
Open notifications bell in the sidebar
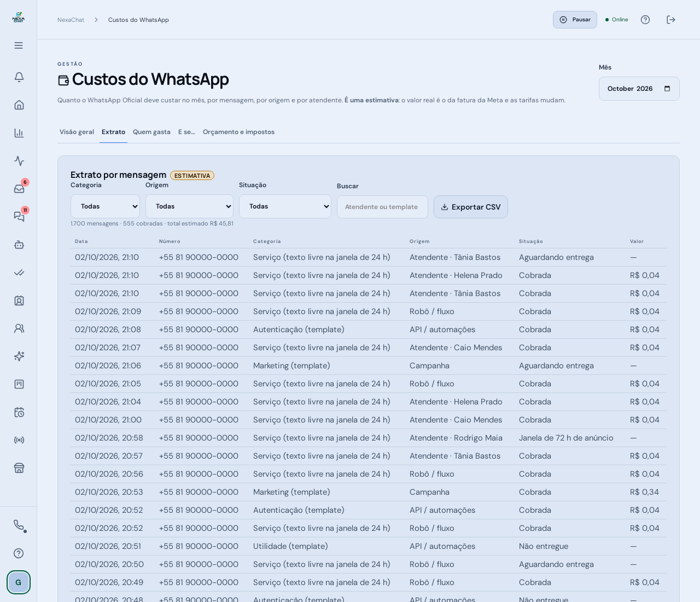[x=19, y=77]
